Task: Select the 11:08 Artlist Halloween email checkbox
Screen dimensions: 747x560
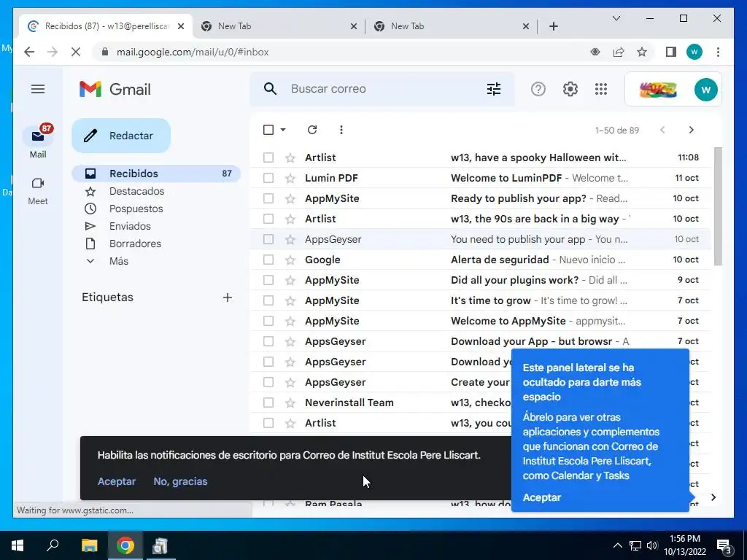Action: point(268,157)
